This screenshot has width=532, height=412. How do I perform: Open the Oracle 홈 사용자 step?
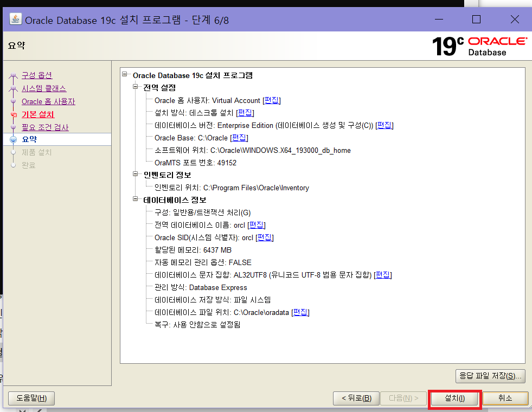point(48,101)
